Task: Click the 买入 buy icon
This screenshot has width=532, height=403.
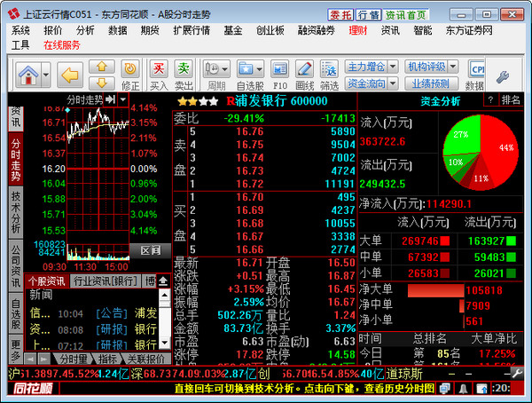Action: 159,73
